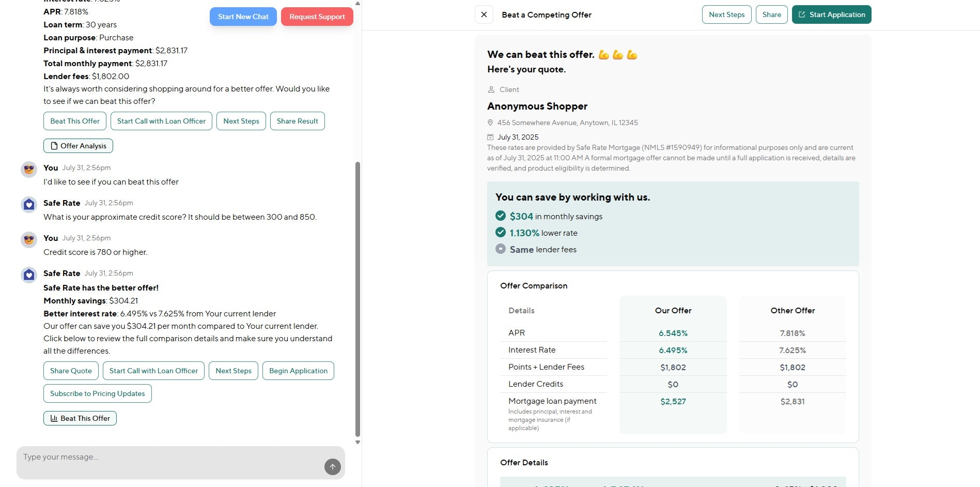Click the green checkmark beside monthly savings
980x487 pixels.
[501, 216]
